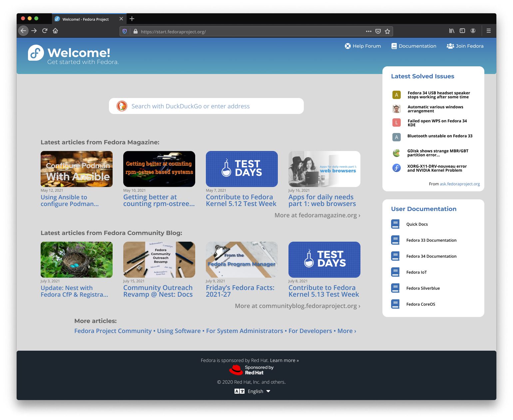The image size is (513, 420).
Task: Open More › articles link
Action: pos(347,331)
